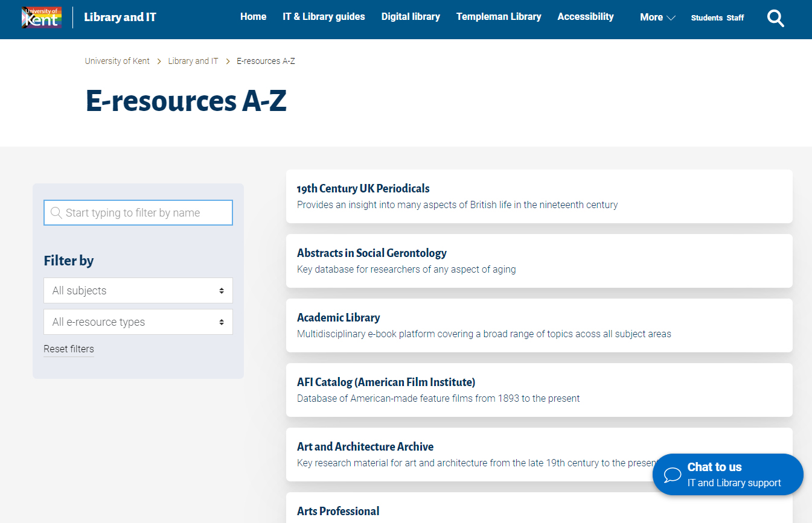The image size is (812, 523).
Task: Open IT & Library guides menu item
Action: click(324, 17)
